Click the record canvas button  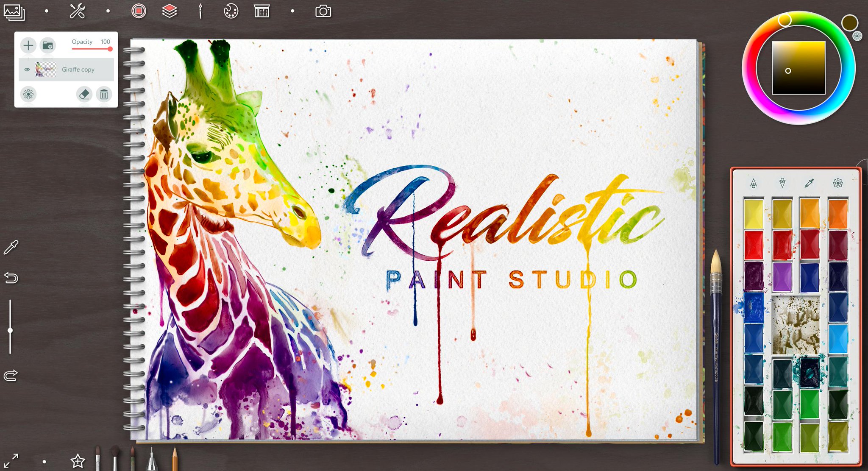(x=139, y=11)
